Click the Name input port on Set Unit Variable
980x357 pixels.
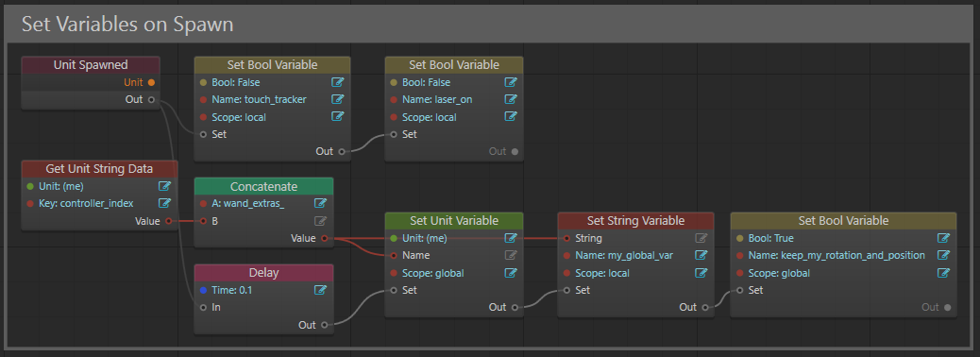393,255
